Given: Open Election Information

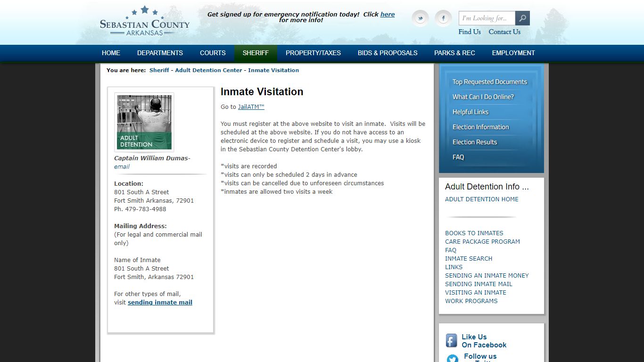Looking at the screenshot, I should tap(481, 127).
